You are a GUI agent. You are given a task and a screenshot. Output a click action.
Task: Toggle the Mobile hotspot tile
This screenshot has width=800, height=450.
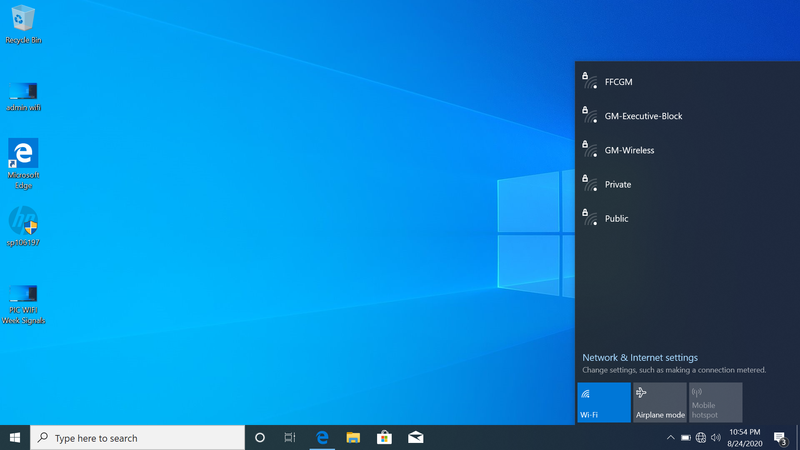(715, 402)
